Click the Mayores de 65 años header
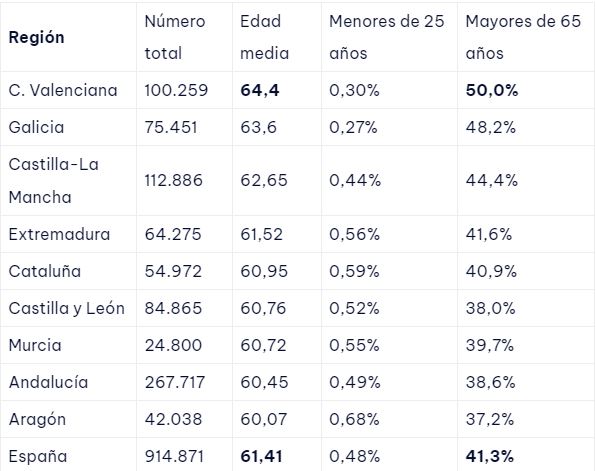Viewport: 596px width, 471px height. [x=523, y=37]
